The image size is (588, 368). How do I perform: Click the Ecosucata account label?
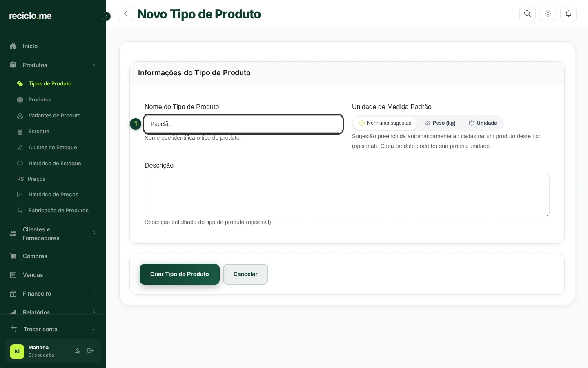click(x=41, y=355)
